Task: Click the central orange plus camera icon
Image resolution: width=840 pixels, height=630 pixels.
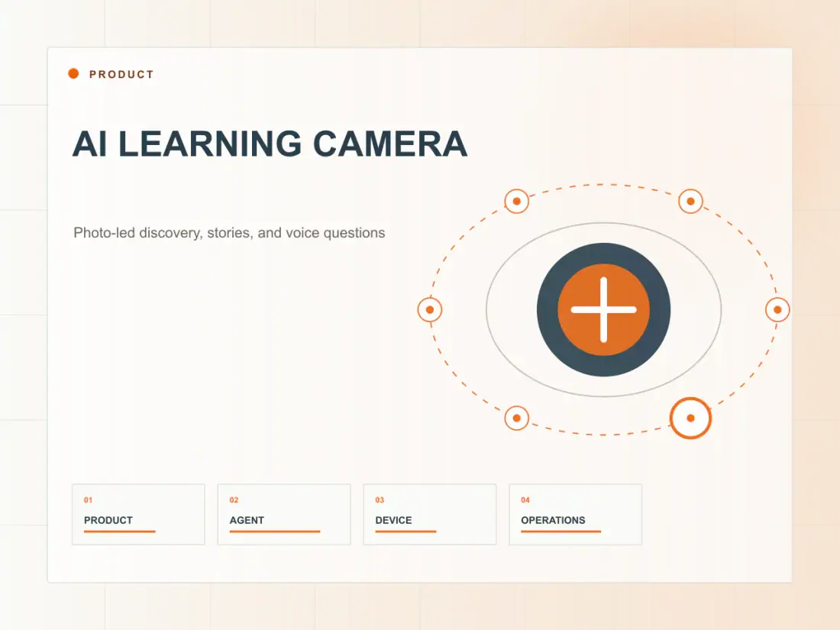Action: click(x=604, y=309)
